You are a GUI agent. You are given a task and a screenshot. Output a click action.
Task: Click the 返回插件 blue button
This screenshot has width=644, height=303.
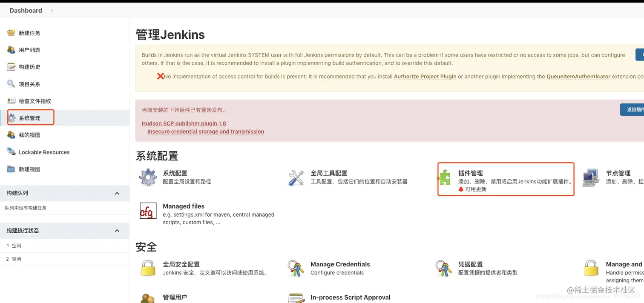(632, 109)
